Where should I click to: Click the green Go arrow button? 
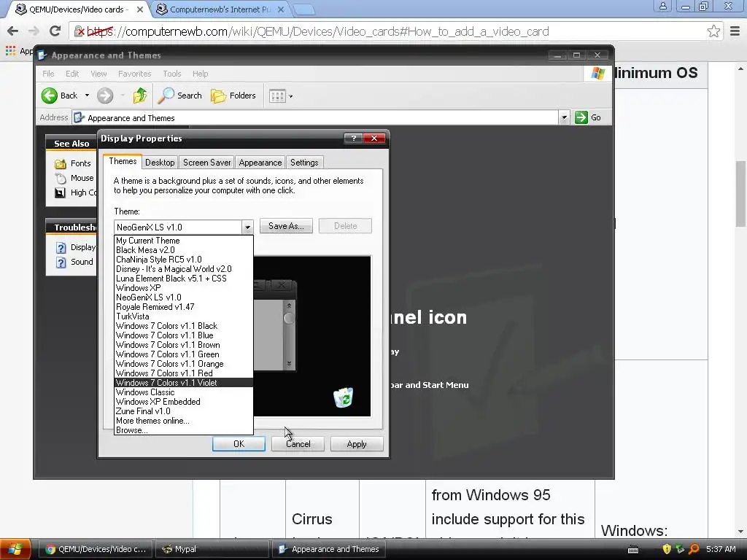pos(581,117)
